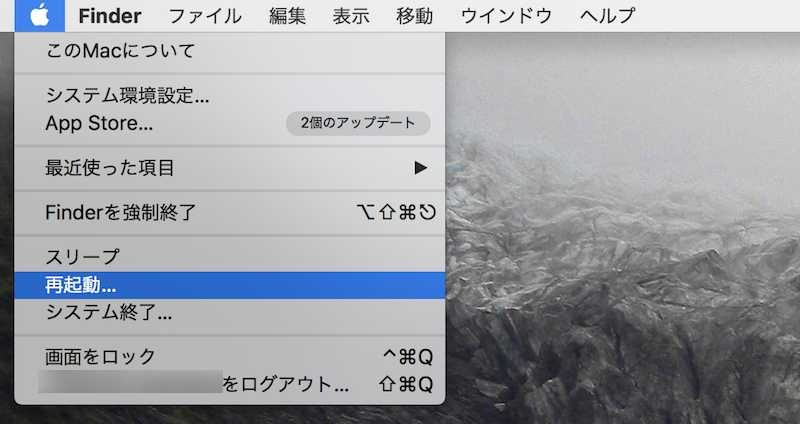Open システム環境設定… from the menu
800x424 pixels.
coord(127,97)
